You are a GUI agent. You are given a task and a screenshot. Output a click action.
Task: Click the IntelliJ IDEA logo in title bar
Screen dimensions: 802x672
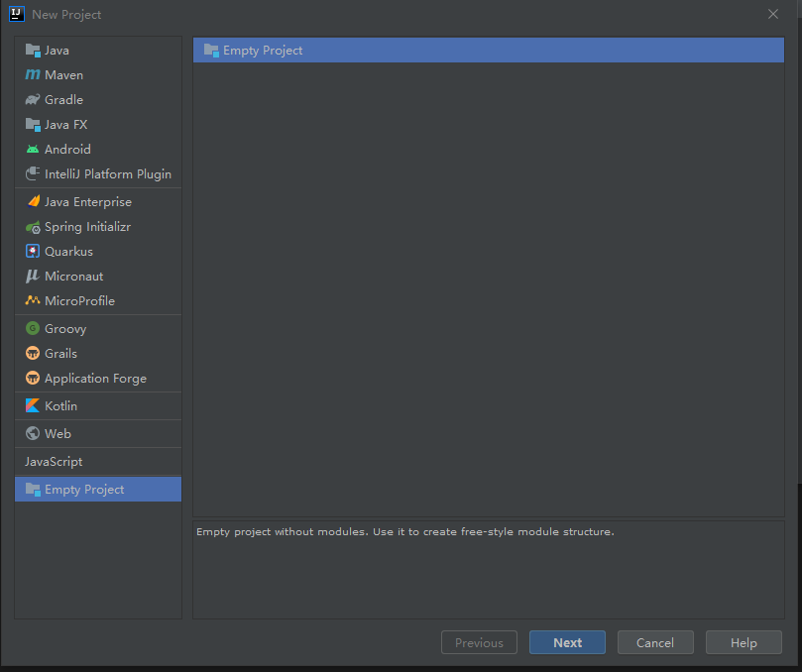point(17,14)
